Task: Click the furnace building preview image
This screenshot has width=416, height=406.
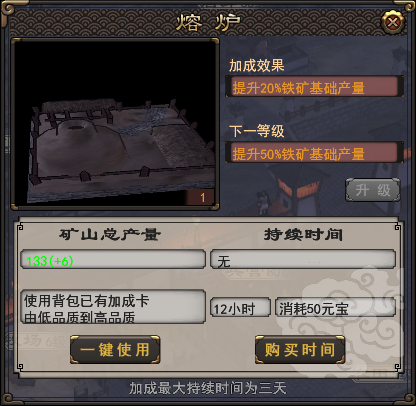Action: [115, 124]
